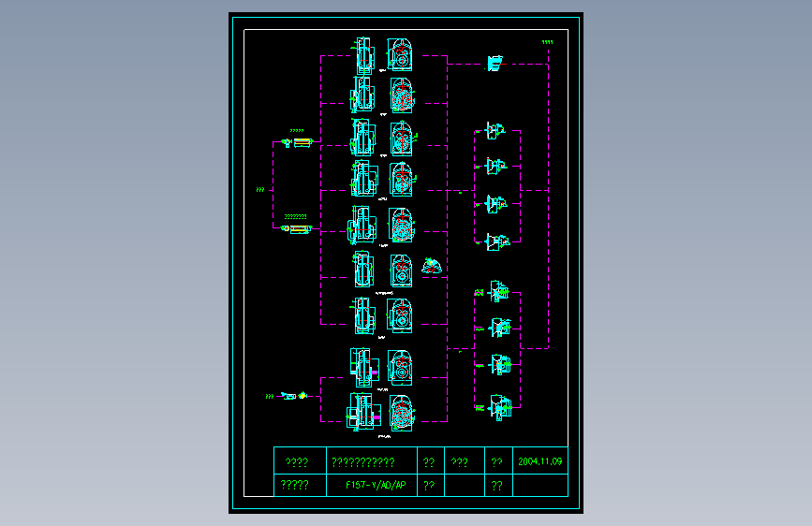The width and height of the screenshot is (812, 526).
Task: Select the fan-shaped part beside the sixth gearbox row
Action: pyautogui.click(x=432, y=266)
